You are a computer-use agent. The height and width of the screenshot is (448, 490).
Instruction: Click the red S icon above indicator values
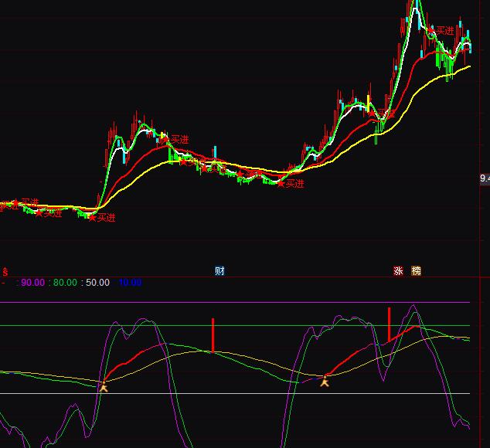[5, 272]
